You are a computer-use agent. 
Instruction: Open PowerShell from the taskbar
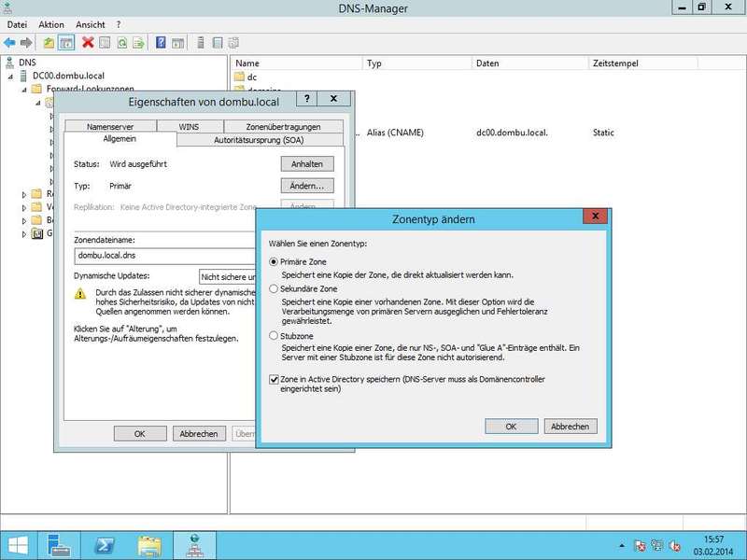(106, 544)
